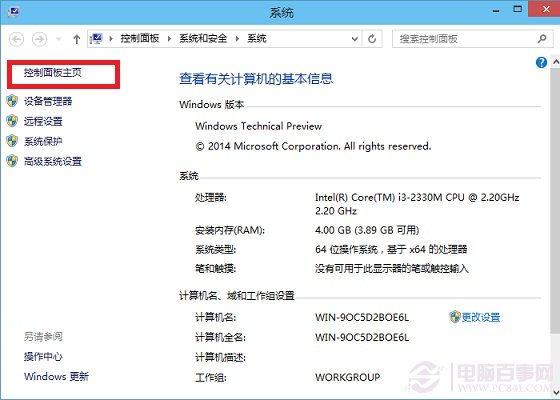The width and height of the screenshot is (560, 400).
Task: Open 操作中心 under 另请参阅
Action: click(x=43, y=356)
